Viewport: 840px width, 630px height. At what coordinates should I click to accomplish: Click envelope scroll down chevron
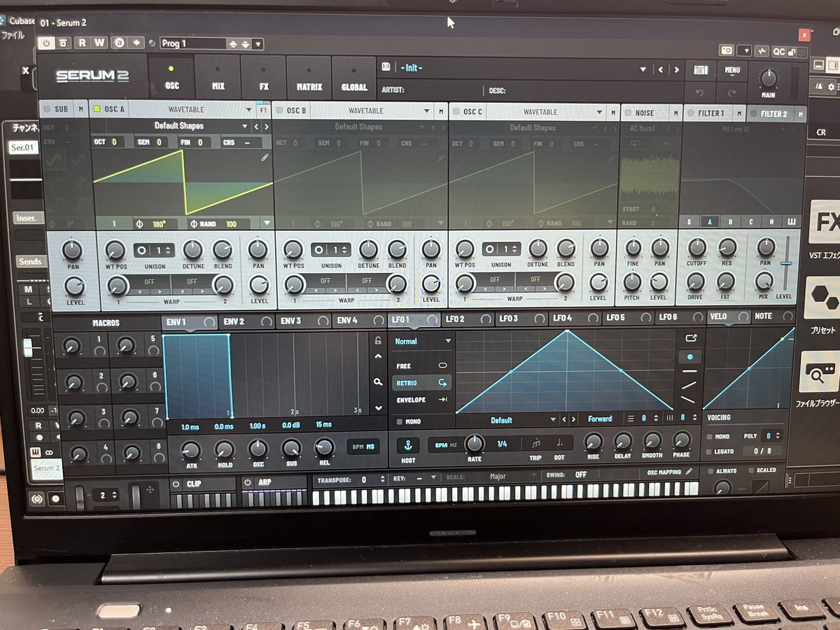378,408
